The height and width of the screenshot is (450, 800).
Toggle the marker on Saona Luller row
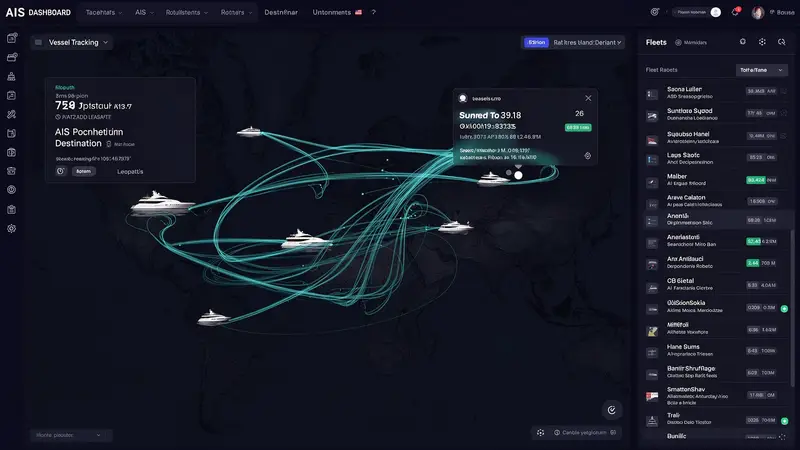pyautogui.click(x=784, y=91)
